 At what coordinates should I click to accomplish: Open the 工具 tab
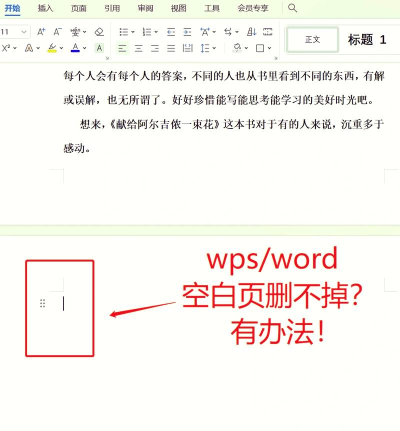click(x=212, y=8)
